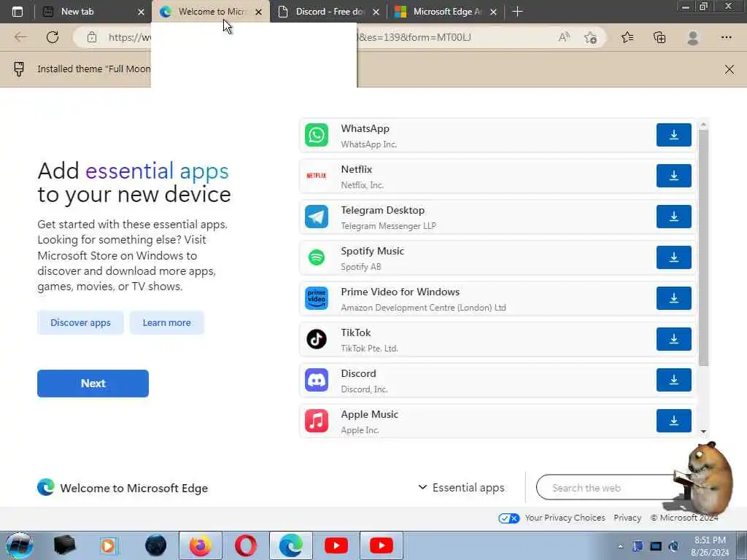
Task: Download Prime Video for Windows
Action: tap(673, 298)
